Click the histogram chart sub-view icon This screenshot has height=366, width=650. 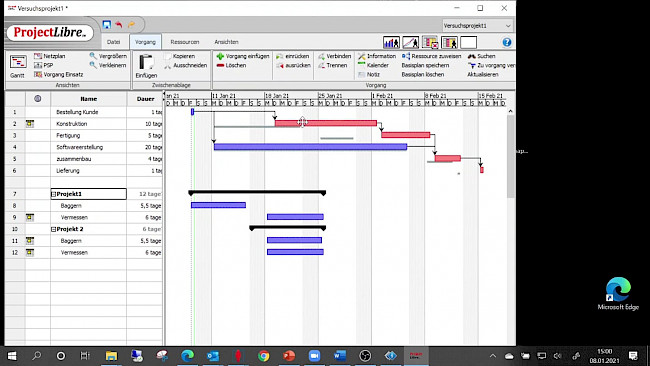391,42
